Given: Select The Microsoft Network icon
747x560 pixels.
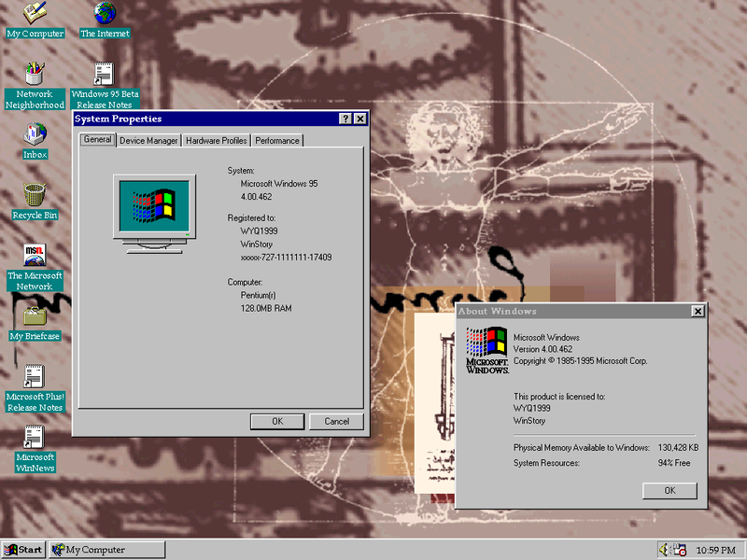Looking at the screenshot, I should pyautogui.click(x=35, y=257).
